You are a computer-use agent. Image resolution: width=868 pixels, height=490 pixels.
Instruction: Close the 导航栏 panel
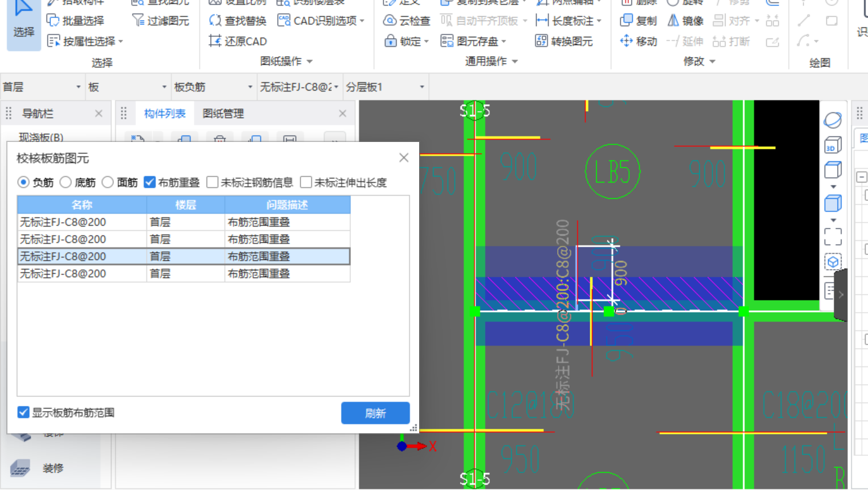click(99, 113)
